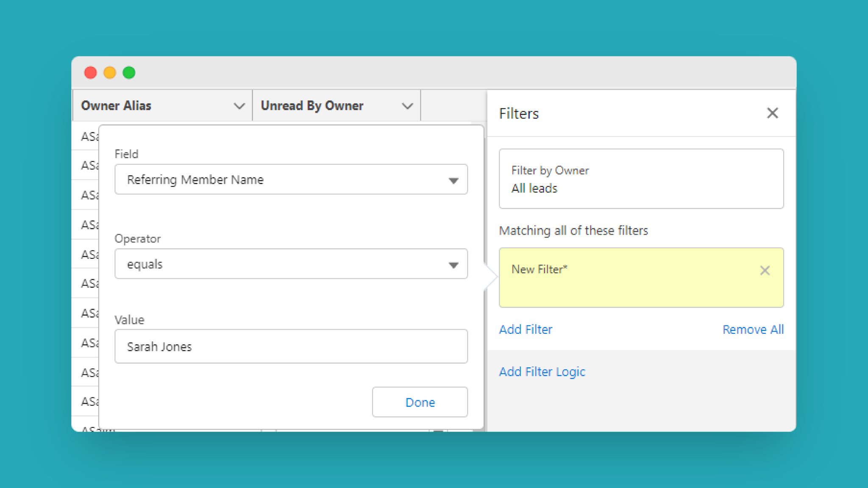This screenshot has height=488, width=868.
Task: Click the Add Filter link
Action: pyautogui.click(x=526, y=330)
